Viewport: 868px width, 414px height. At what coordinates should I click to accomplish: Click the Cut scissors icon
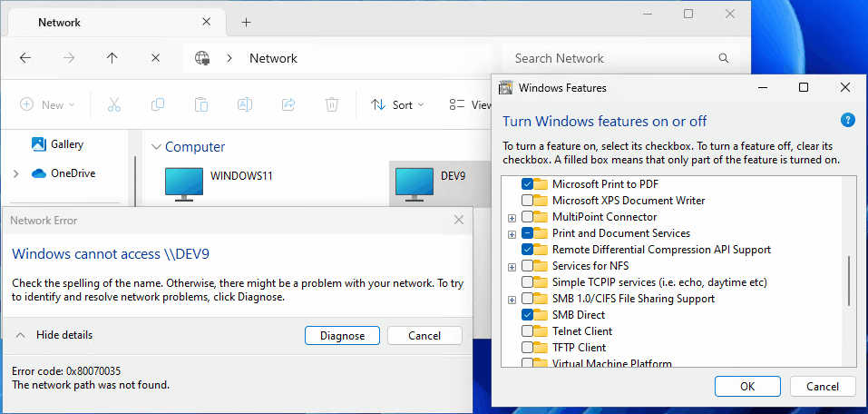click(114, 104)
